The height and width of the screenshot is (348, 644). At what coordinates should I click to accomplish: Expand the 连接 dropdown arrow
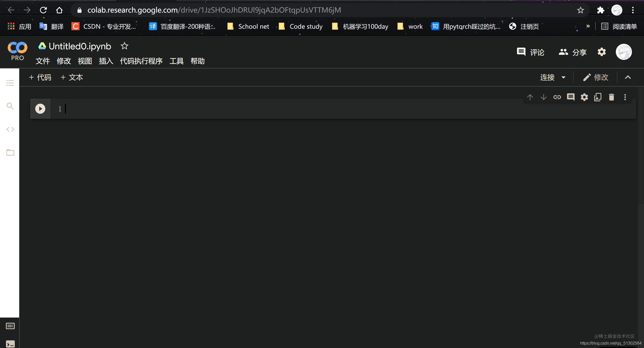tap(563, 78)
